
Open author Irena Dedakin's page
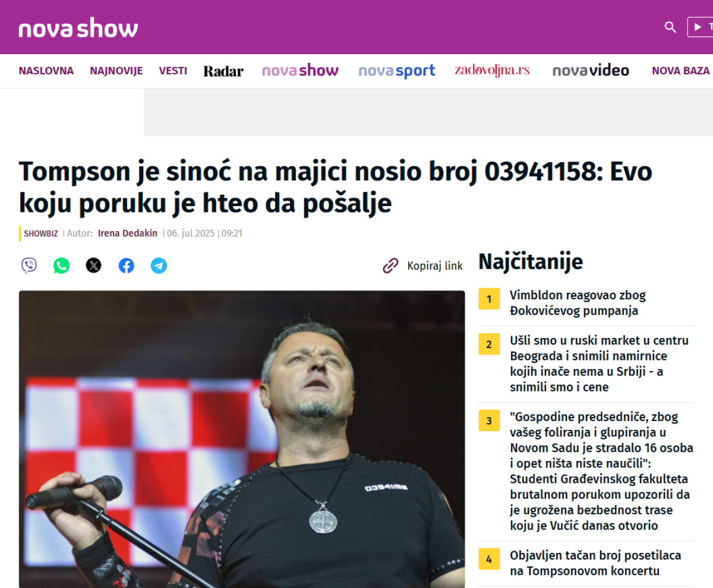[x=128, y=233]
